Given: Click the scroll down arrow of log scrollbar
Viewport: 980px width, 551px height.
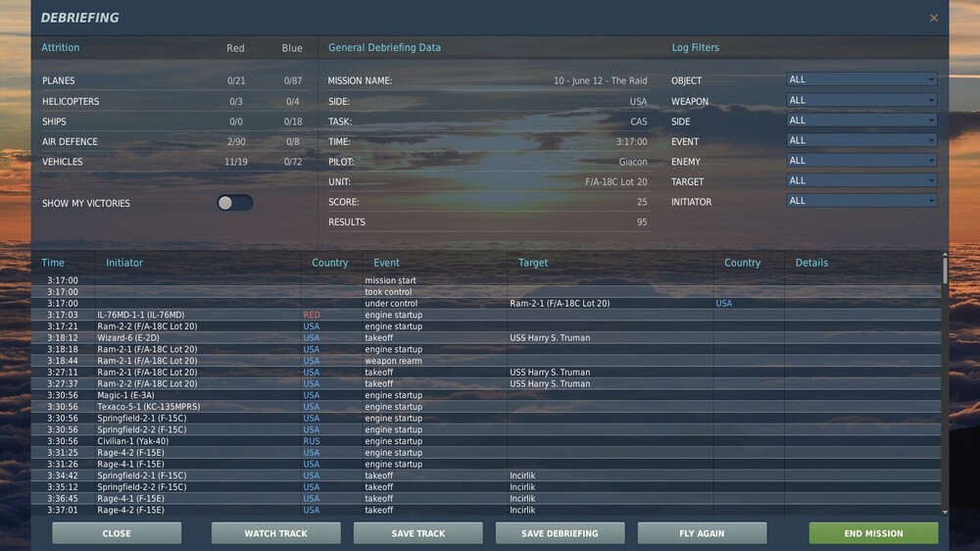Looking at the screenshot, I should (x=945, y=512).
